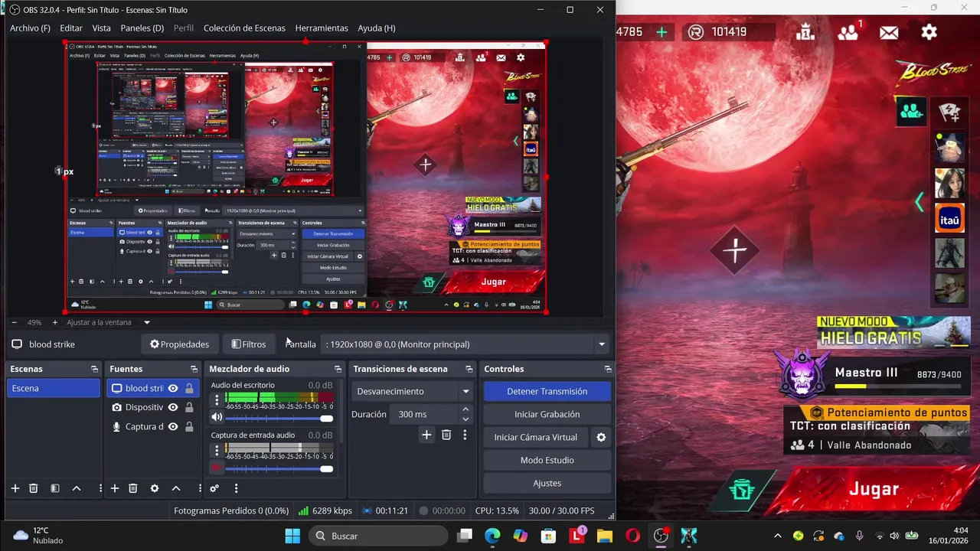The image size is (980, 551).
Task: Move scene up with Escenas arrow
Action: [77, 488]
